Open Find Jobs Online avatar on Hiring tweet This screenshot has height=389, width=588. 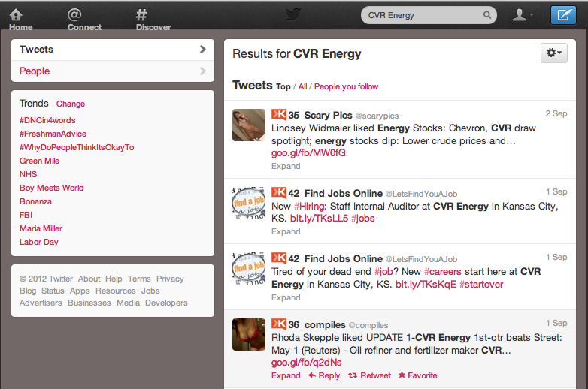(249, 204)
